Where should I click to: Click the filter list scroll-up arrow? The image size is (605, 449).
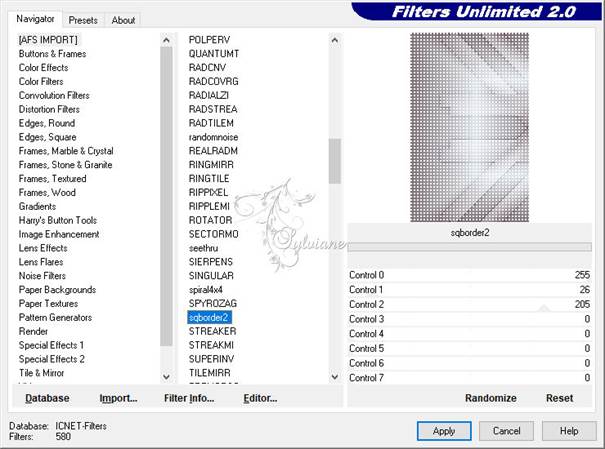click(335, 40)
